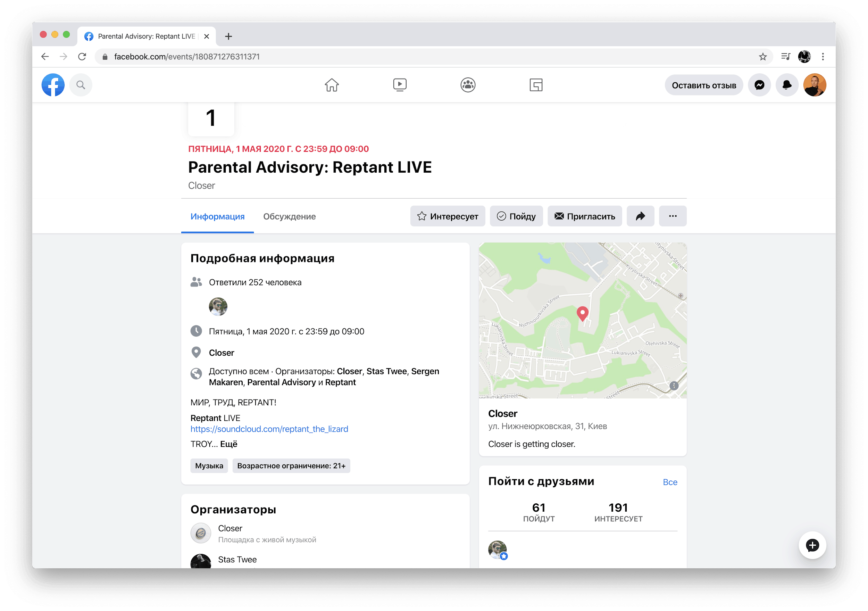Screen dimensions: 868x611
Task: Open the Watch video icon
Action: [x=400, y=85]
